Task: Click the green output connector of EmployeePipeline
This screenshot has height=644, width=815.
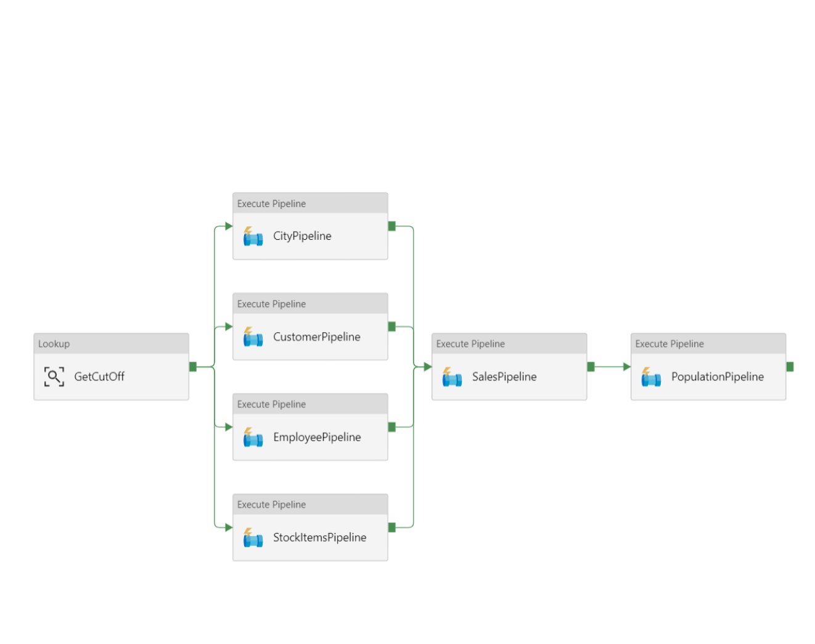Action: [x=392, y=427]
